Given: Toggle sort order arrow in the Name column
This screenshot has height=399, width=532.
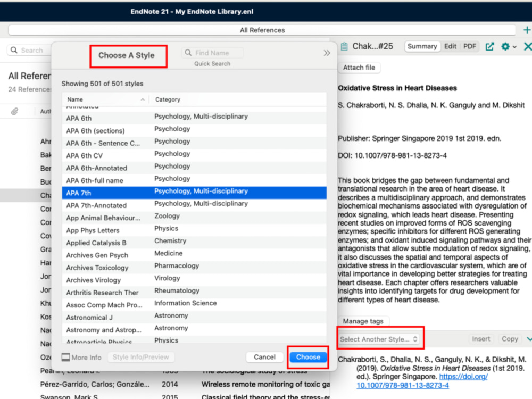Looking at the screenshot, I should coord(143,99).
